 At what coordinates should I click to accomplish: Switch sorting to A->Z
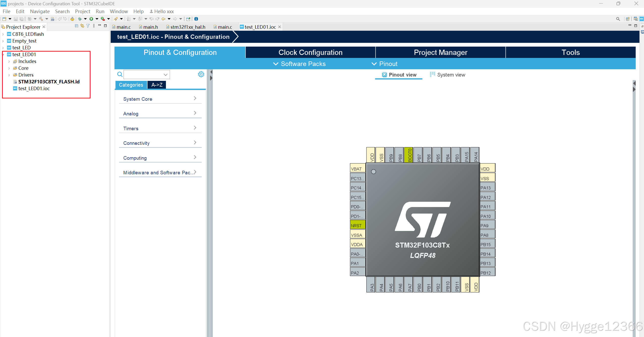tap(157, 85)
